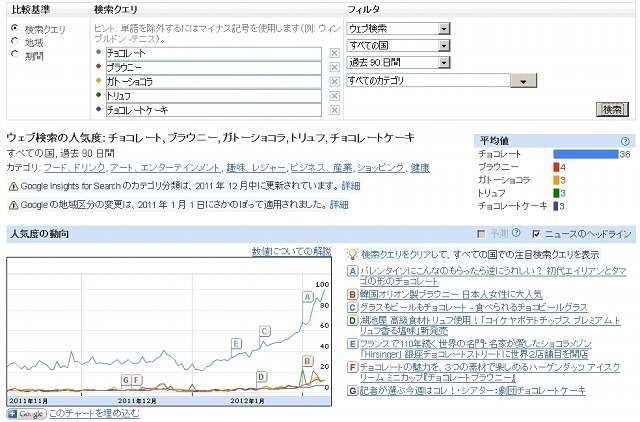Open the このチャートを埋め込む link
This screenshot has height=422, width=640.
(x=94, y=413)
